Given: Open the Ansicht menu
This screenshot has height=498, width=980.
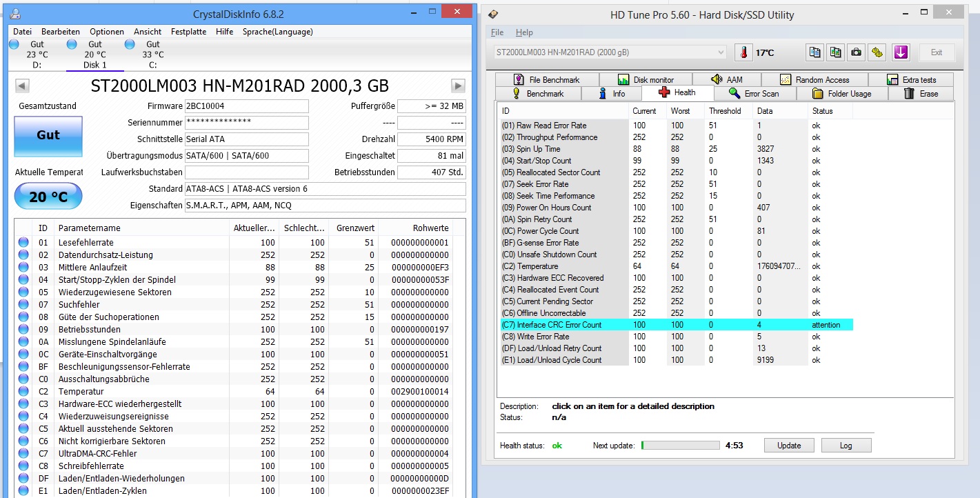Looking at the screenshot, I should click(148, 32).
